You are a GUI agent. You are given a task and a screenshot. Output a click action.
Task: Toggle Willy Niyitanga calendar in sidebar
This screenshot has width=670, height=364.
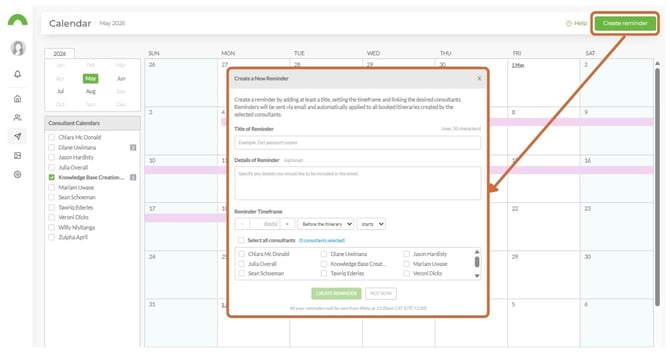(x=52, y=227)
